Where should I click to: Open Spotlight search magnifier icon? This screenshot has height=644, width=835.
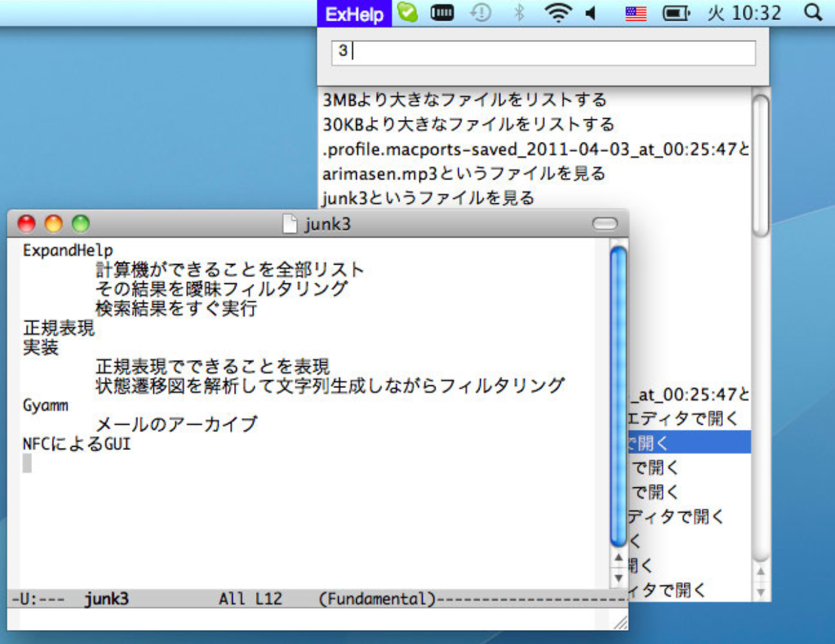812,12
